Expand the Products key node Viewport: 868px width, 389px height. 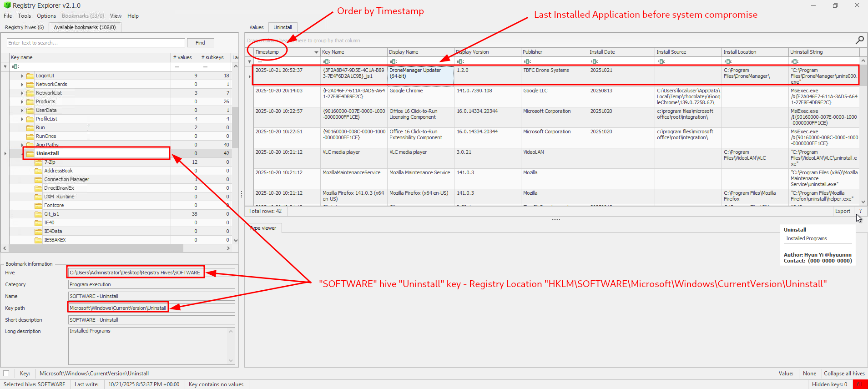coord(22,102)
